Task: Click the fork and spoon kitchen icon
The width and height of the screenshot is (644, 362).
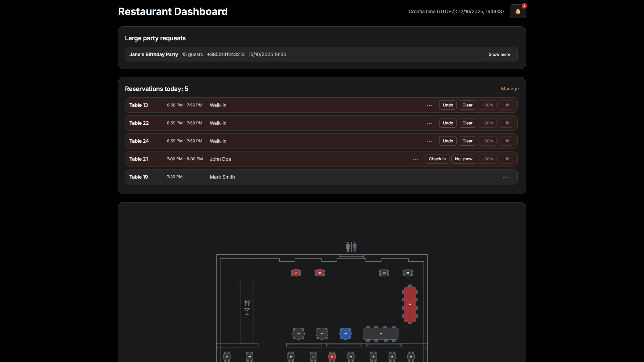Action: pyautogui.click(x=247, y=303)
